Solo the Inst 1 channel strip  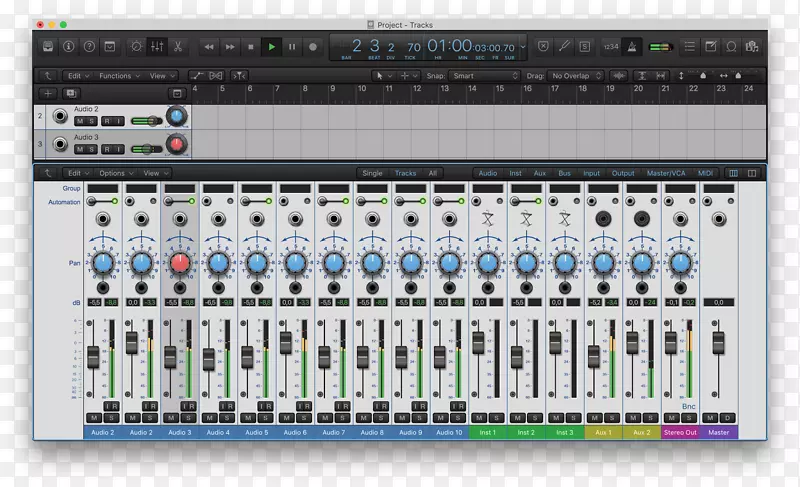coord(495,418)
